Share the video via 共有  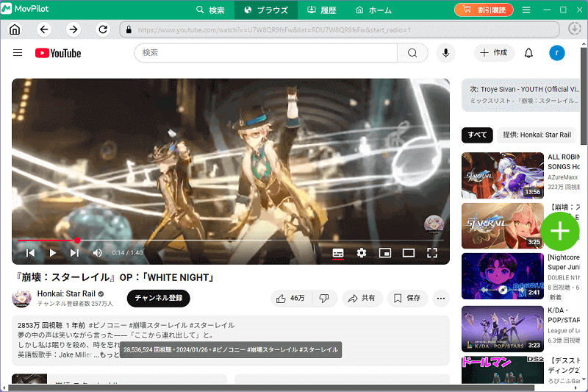pos(362,298)
